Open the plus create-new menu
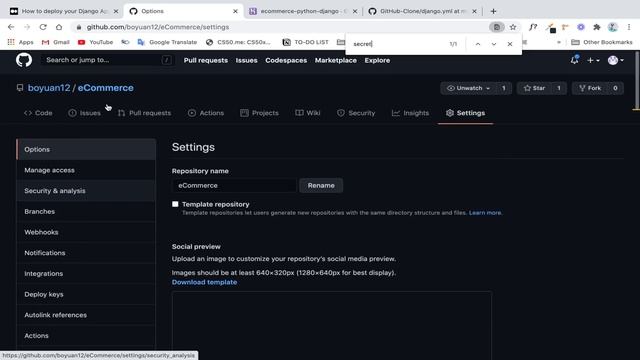 point(593,60)
